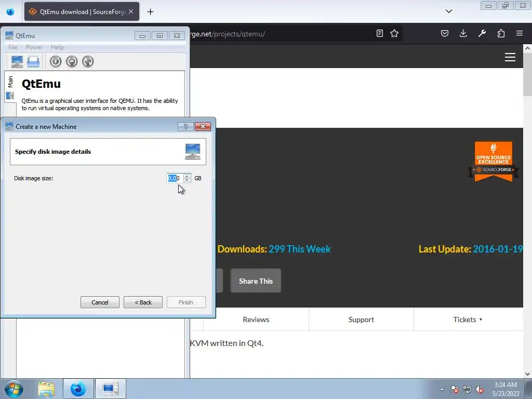Click the ? help button in wizard title bar

coord(185,127)
